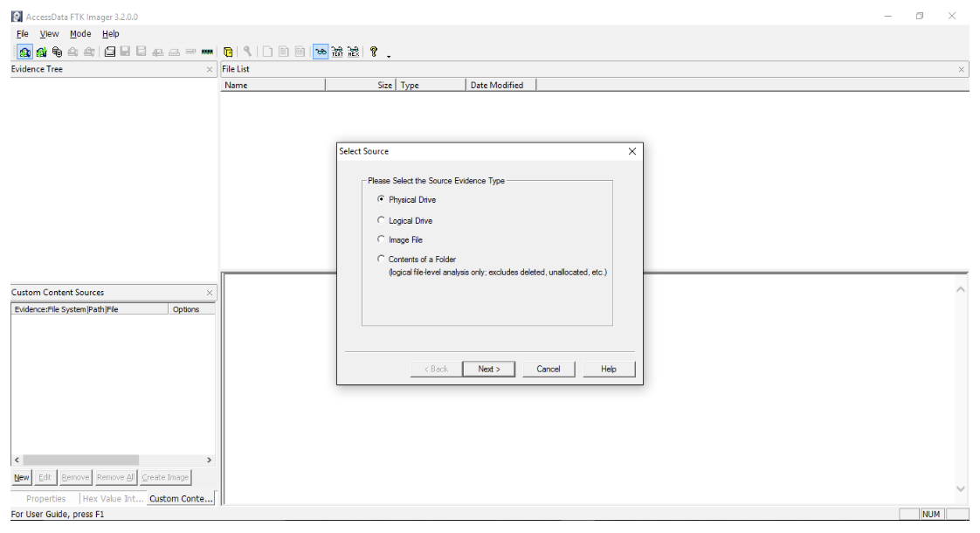Click the Name column header

273,85
